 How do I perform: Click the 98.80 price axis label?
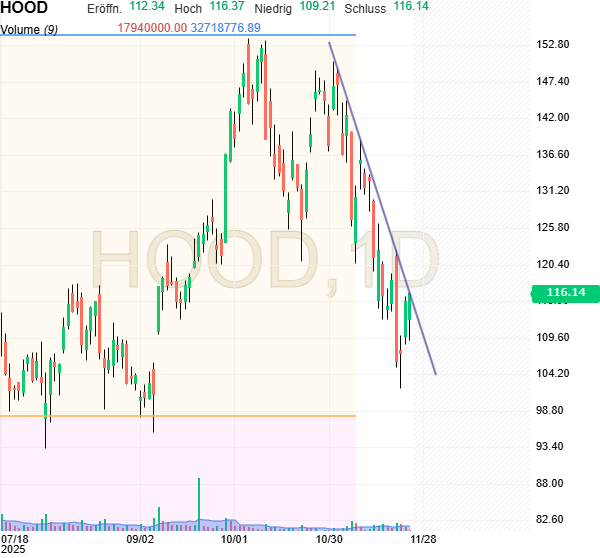tap(549, 410)
